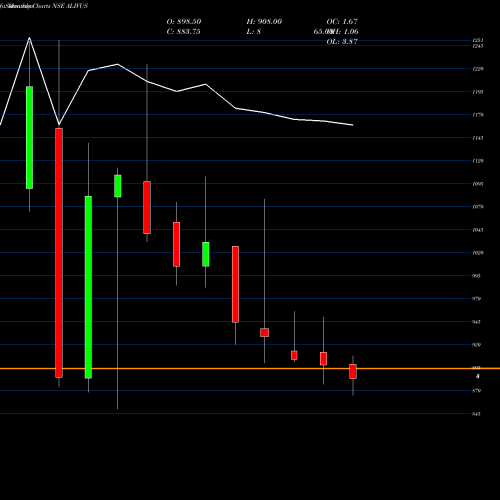This screenshot has width=500, height=500.
Task: Select the 1145 price axis label
Action: tap(478, 138)
